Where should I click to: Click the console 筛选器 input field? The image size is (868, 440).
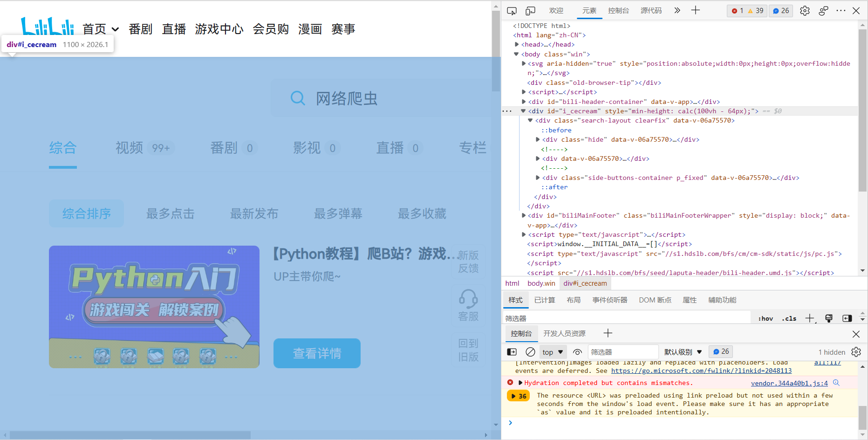coord(623,352)
